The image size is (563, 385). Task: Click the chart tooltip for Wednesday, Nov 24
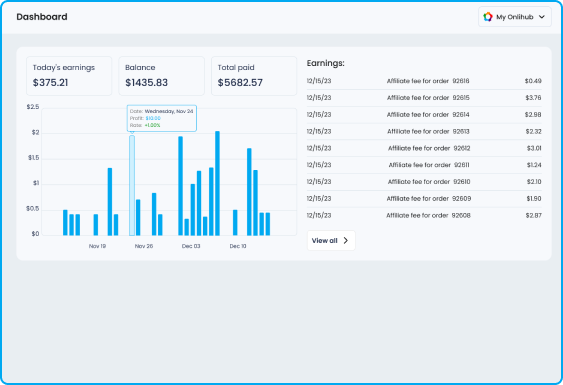click(162, 118)
